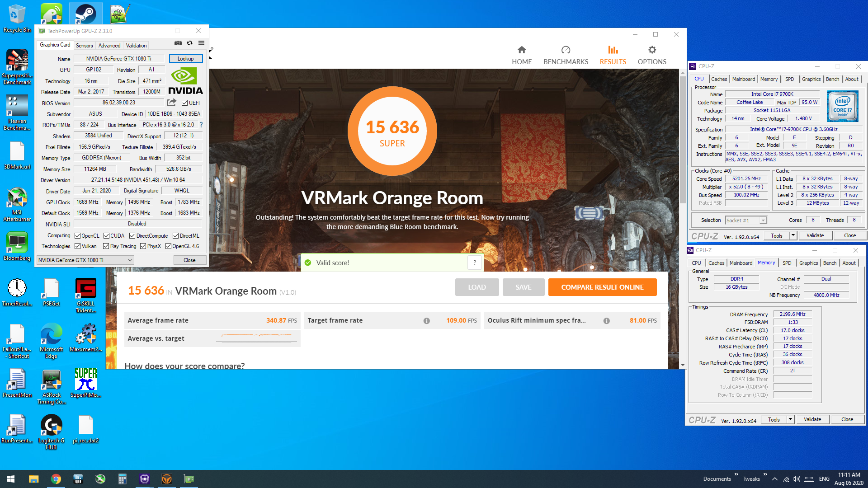
Task: Click the GPU-Z refresh icon
Action: [x=190, y=43]
